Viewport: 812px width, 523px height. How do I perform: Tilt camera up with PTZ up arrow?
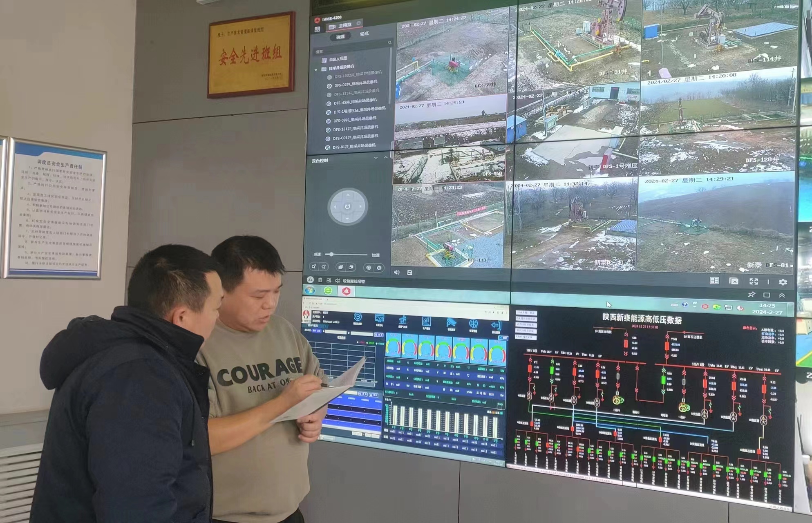pyautogui.click(x=348, y=195)
